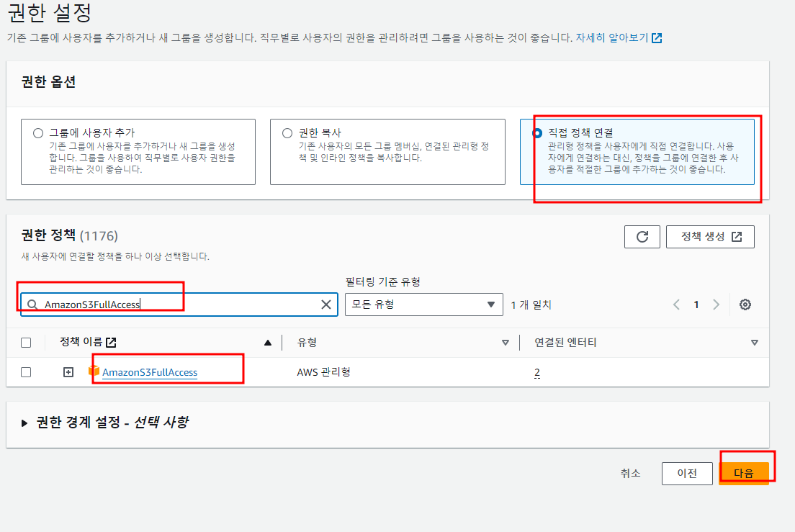This screenshot has width=795, height=532.
Task: Go to the next page with the right chevron
Action: 716,305
